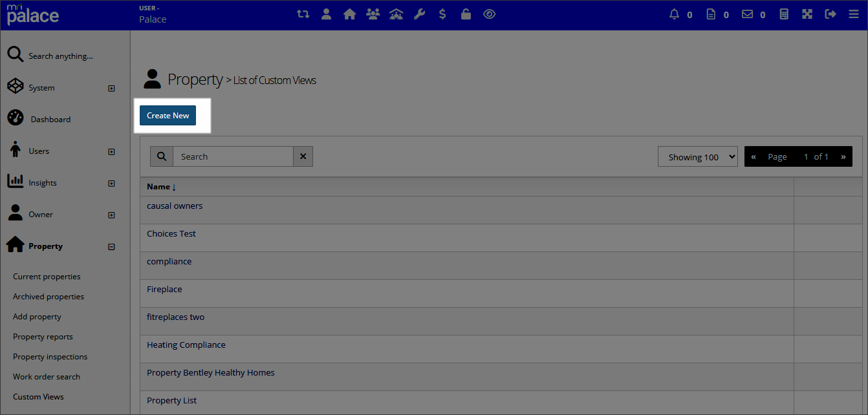Open the group of people icon in top bar
This screenshot has height=415, width=868.
373,14
